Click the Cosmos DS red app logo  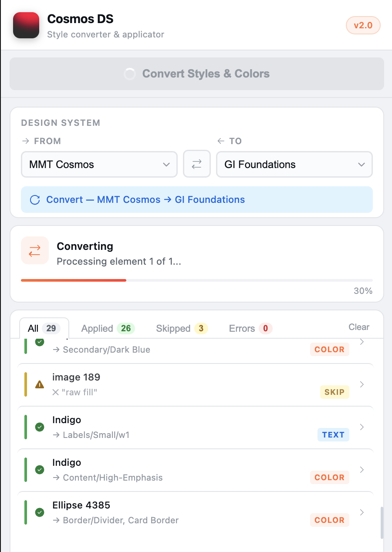tap(27, 25)
